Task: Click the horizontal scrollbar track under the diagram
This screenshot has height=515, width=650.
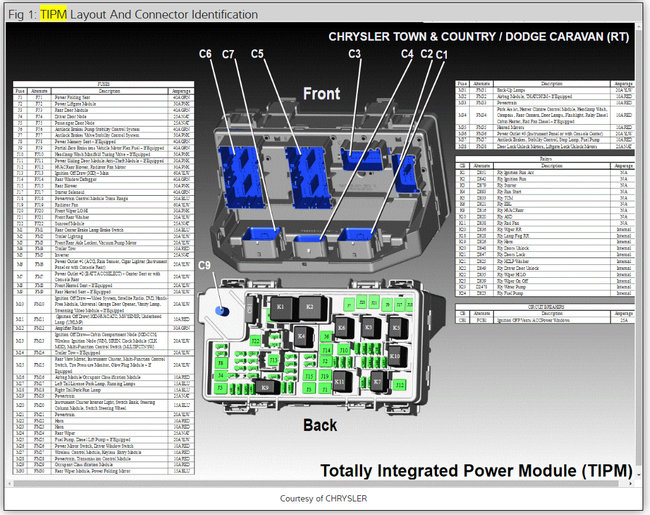Action: [x=319, y=483]
